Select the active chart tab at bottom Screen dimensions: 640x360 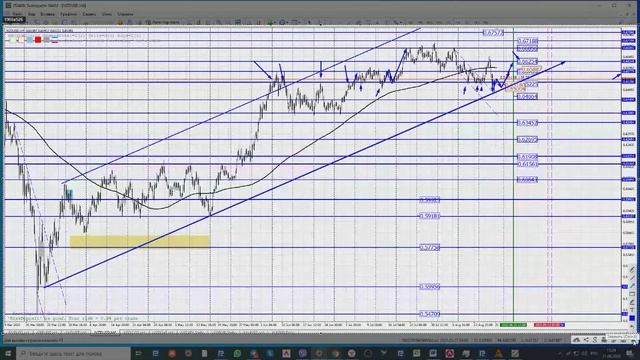coord(105,333)
